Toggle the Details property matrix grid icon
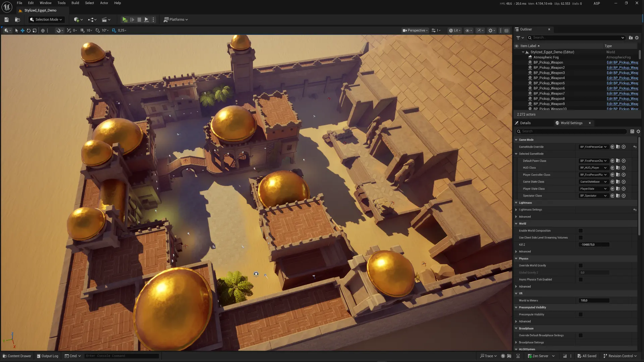 point(632,131)
